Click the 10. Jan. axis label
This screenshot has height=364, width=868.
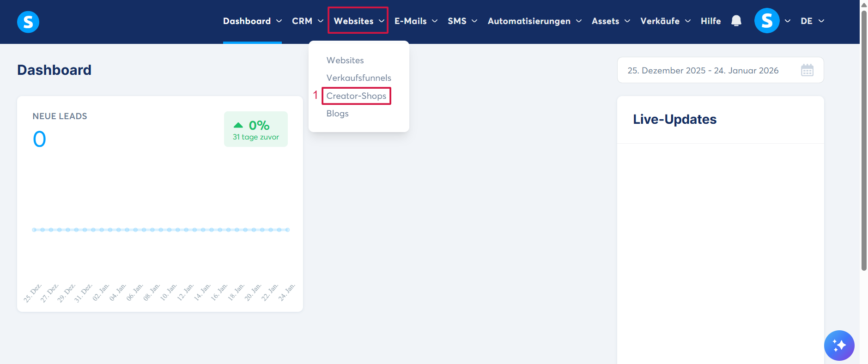tap(169, 292)
